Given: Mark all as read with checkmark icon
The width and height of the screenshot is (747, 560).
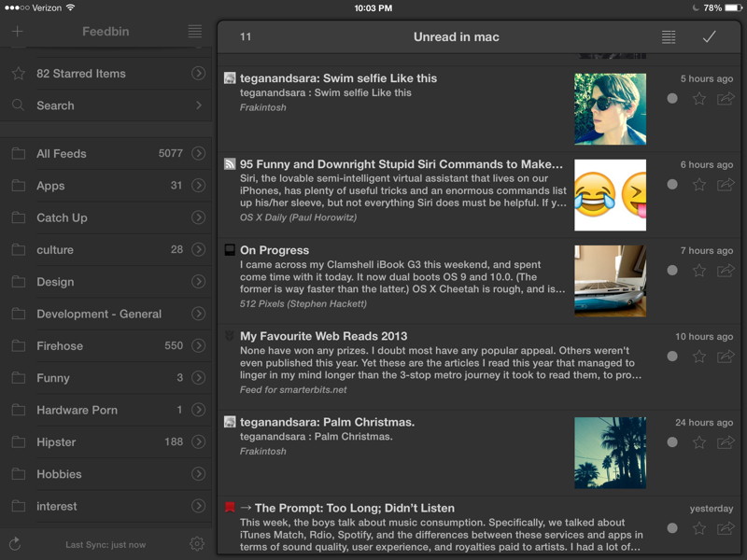Looking at the screenshot, I should [709, 36].
